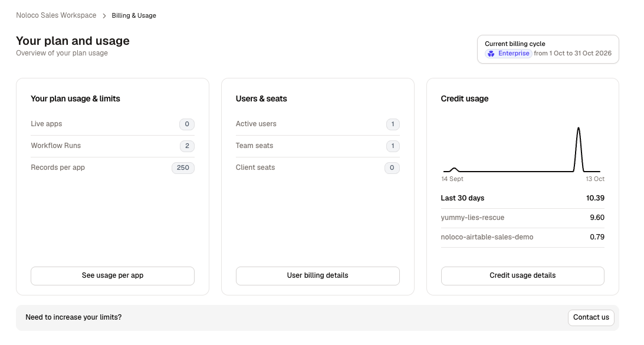The width and height of the screenshot is (644, 345).
Task: Click the 9.60 credit value
Action: [x=597, y=218]
